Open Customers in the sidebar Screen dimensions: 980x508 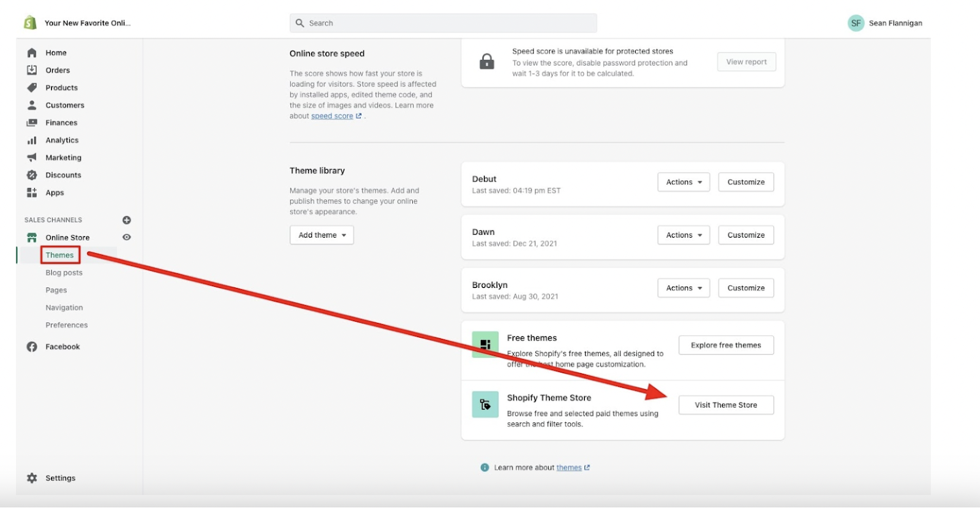(65, 105)
